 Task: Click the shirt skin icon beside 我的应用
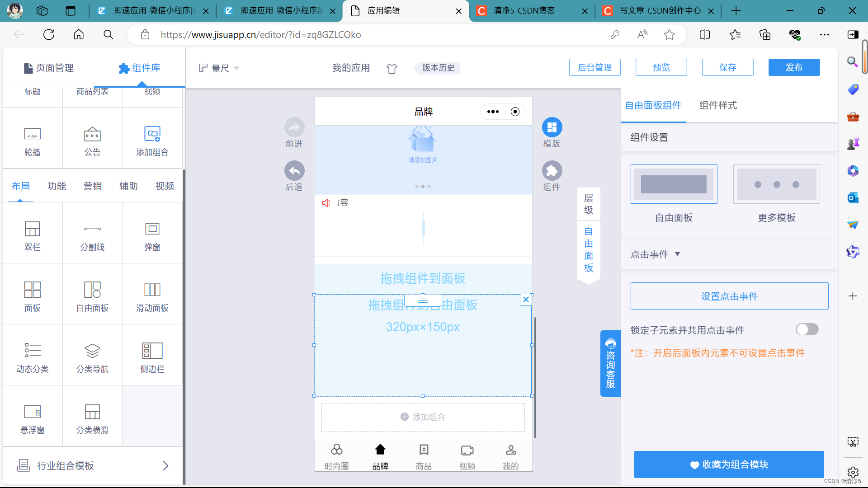click(x=392, y=68)
